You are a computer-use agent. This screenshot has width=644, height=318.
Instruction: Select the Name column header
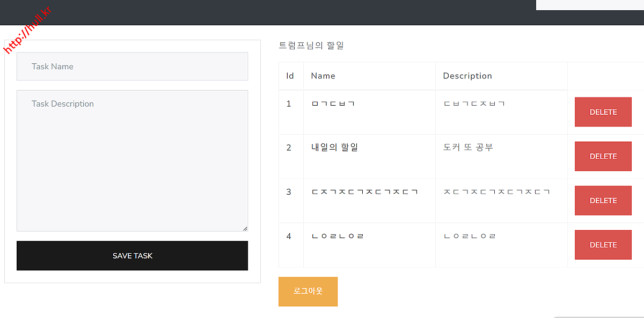[x=323, y=76]
